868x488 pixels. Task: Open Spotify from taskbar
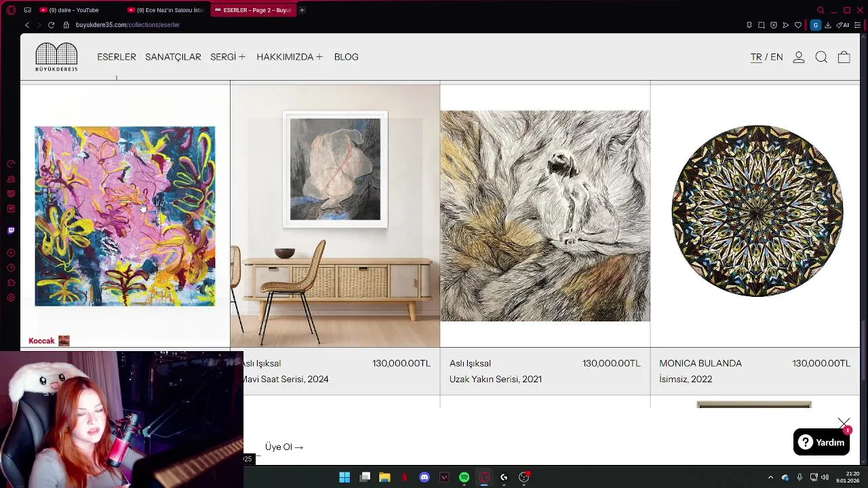(464, 478)
